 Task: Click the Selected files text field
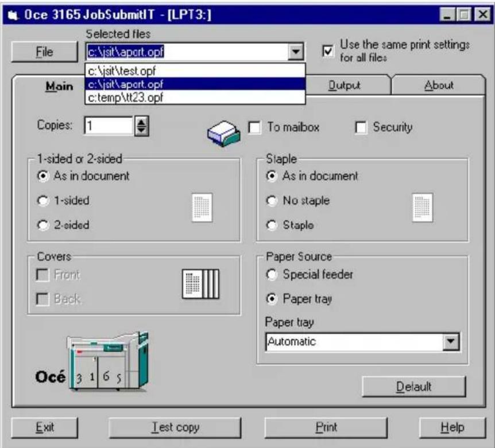[x=187, y=52]
